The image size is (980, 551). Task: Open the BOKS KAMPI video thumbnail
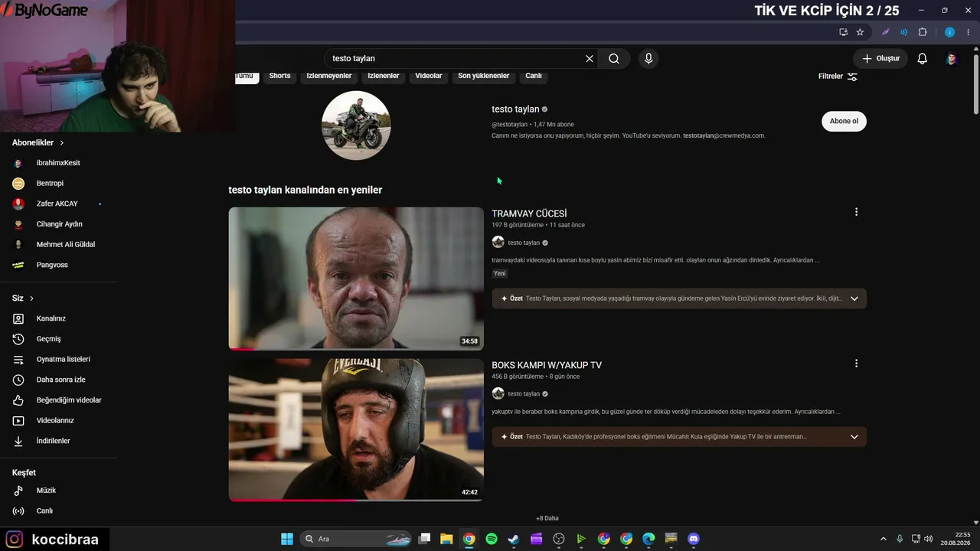(x=356, y=430)
